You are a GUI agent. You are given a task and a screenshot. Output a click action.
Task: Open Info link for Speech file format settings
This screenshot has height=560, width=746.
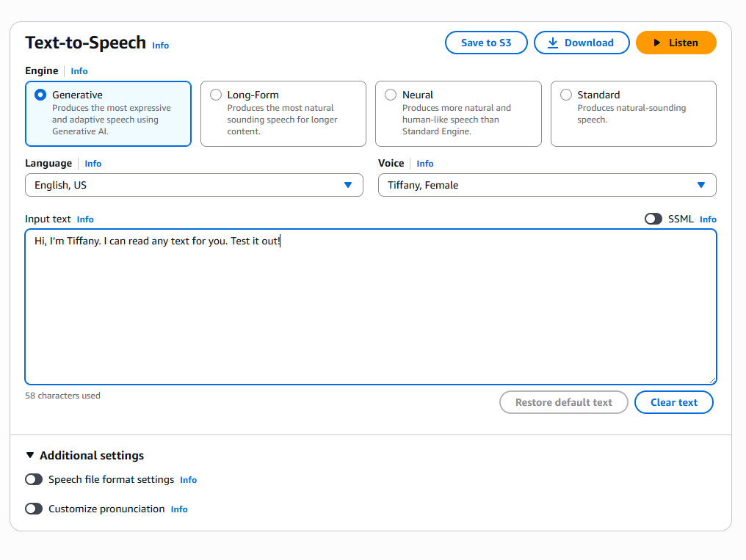[x=189, y=480]
